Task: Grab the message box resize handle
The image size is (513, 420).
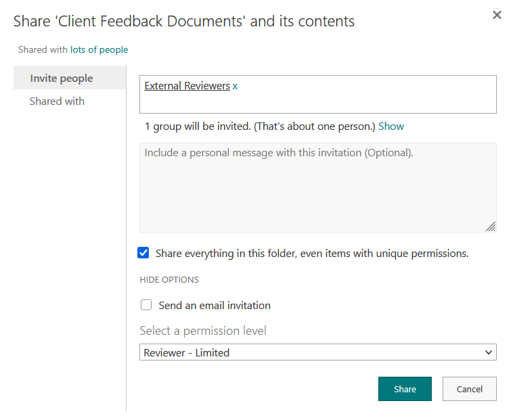Action: (x=491, y=227)
